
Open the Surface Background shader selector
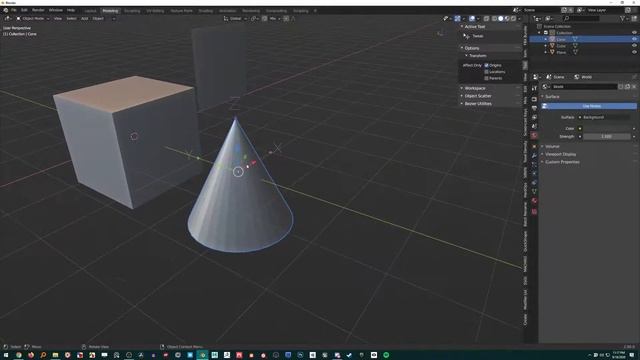[606, 117]
